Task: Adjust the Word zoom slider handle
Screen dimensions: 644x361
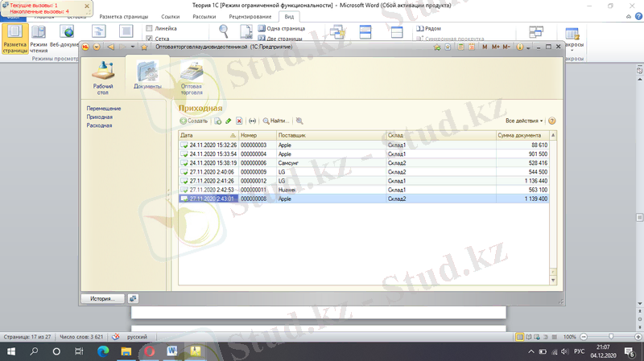Action: click(x=611, y=337)
